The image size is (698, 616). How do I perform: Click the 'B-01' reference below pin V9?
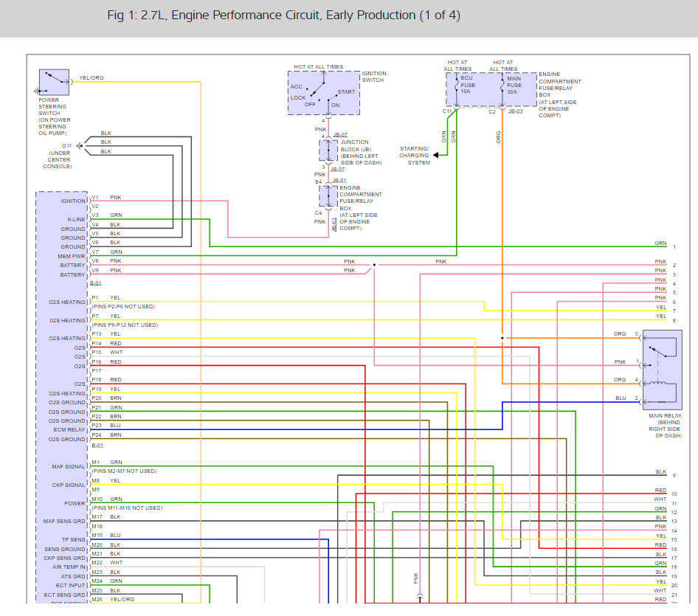(96, 283)
